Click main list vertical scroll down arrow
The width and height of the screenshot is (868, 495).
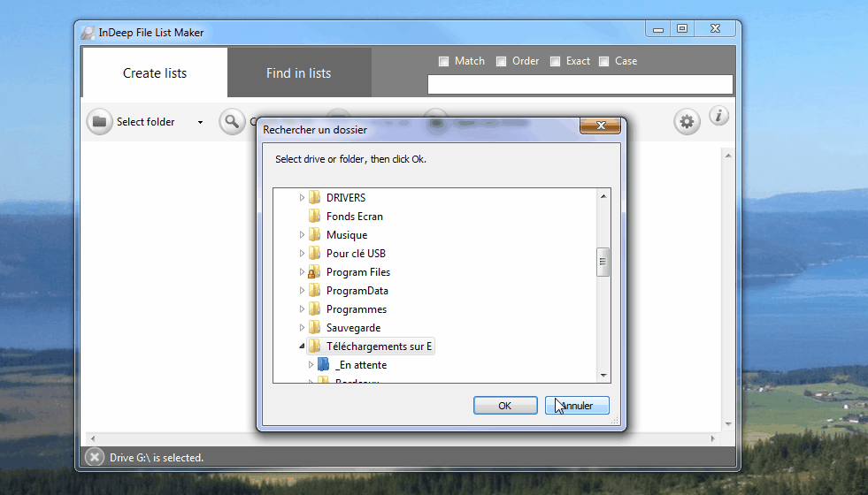pyautogui.click(x=728, y=424)
